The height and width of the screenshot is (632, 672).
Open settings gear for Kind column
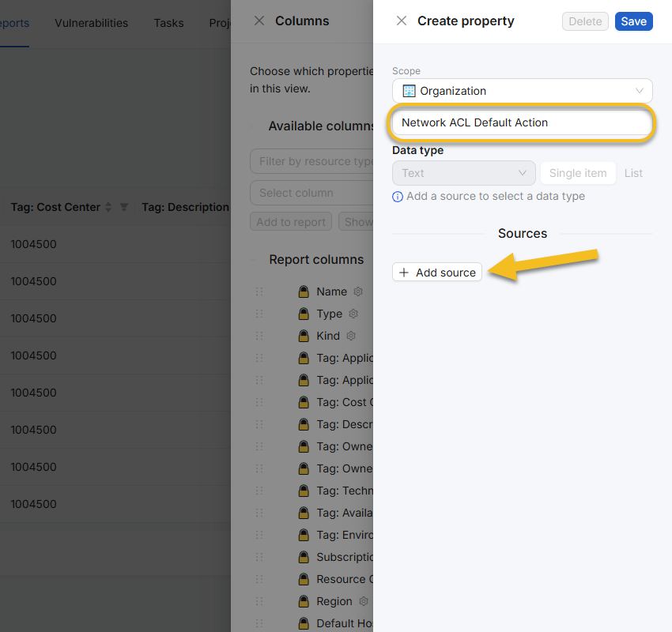point(351,336)
